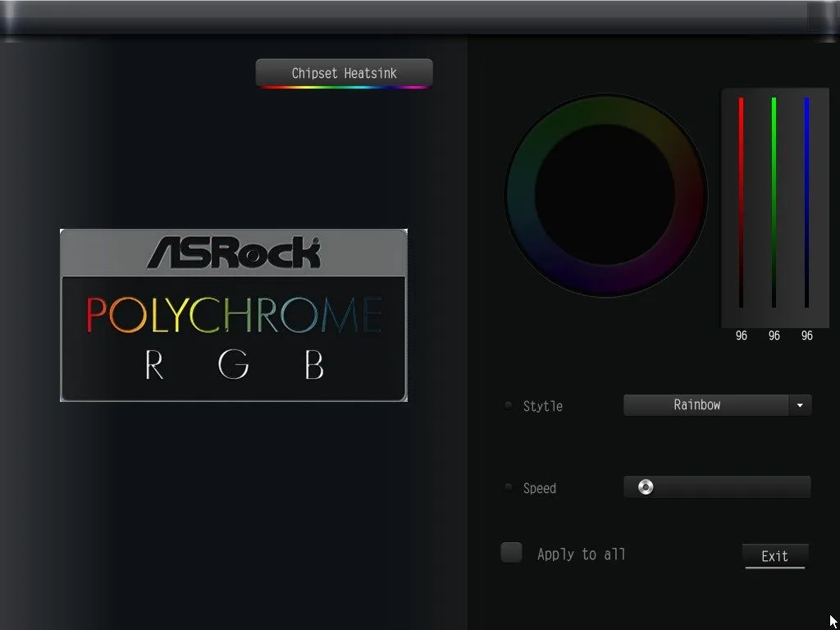Expand the style list with the arrow button
Screen dimensions: 840x630
pos(800,405)
